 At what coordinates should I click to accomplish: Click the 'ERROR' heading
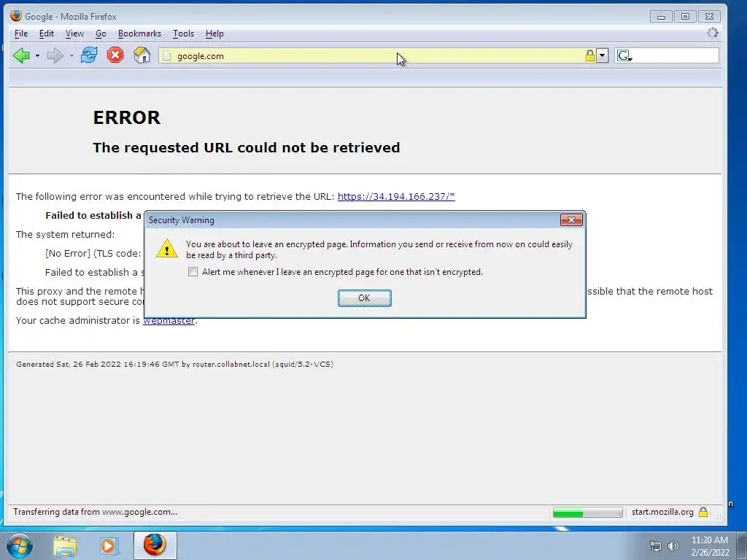tap(127, 117)
